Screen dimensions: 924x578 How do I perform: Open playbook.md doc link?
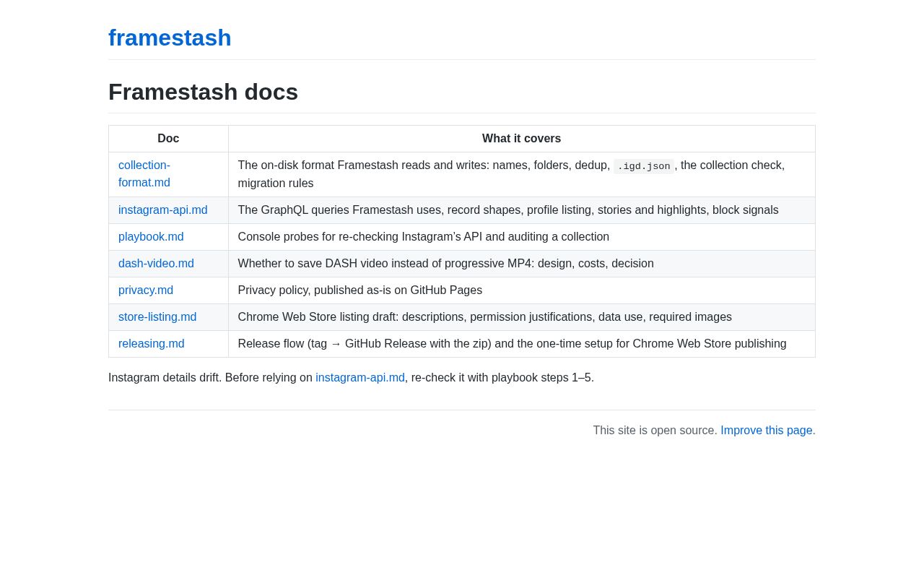151,237
